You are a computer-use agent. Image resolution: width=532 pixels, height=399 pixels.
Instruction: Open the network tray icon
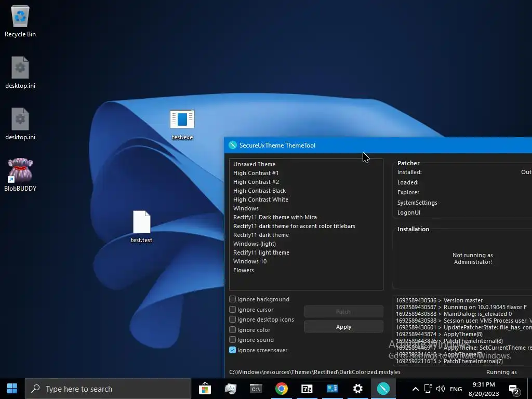(428, 389)
